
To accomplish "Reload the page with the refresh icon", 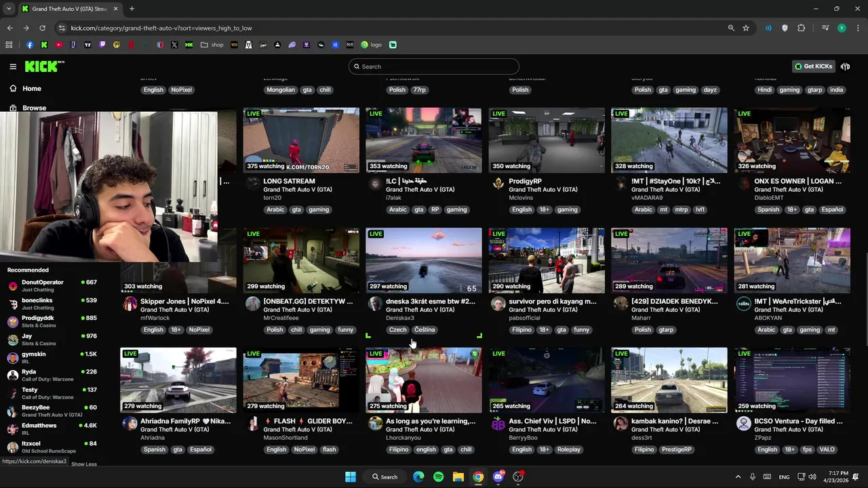I will pos(42,28).
